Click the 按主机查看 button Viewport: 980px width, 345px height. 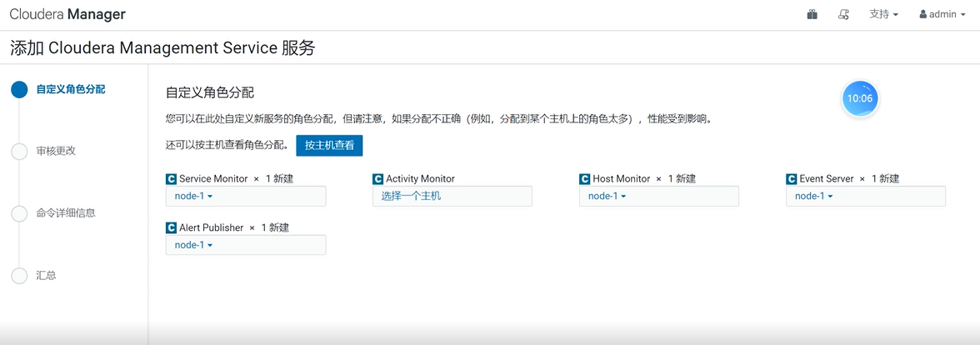pos(329,145)
